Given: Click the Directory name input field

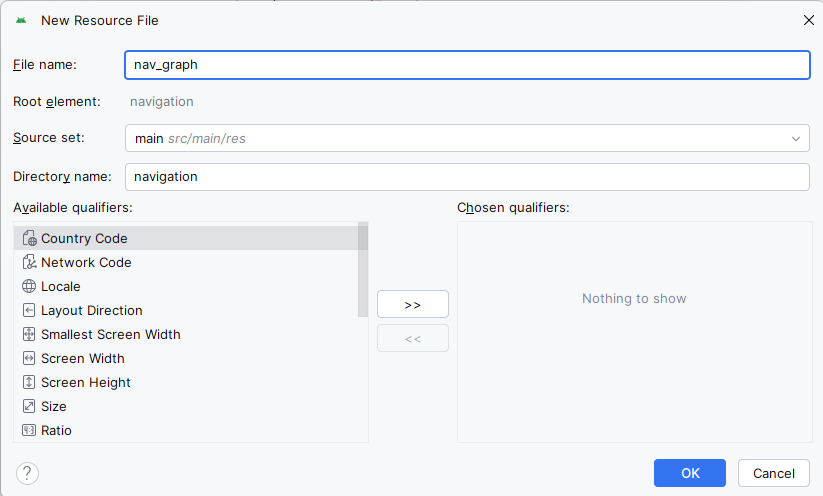Looking at the screenshot, I should (x=466, y=176).
